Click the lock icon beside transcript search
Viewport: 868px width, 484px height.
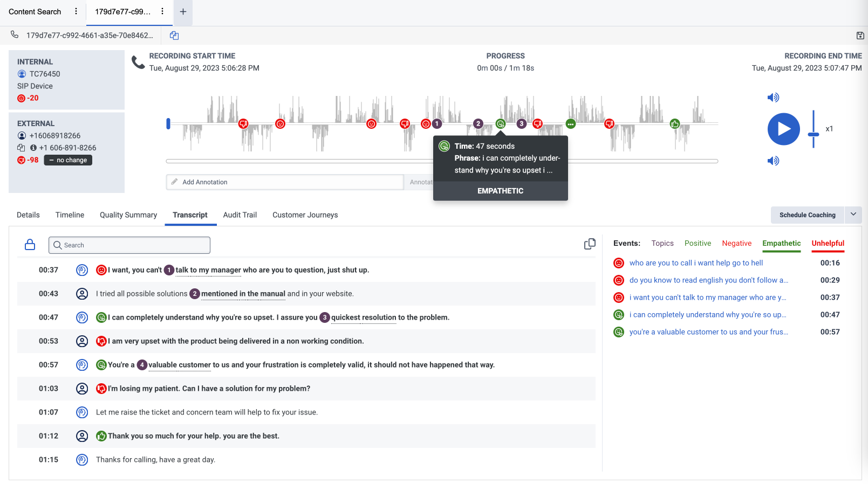tap(30, 245)
